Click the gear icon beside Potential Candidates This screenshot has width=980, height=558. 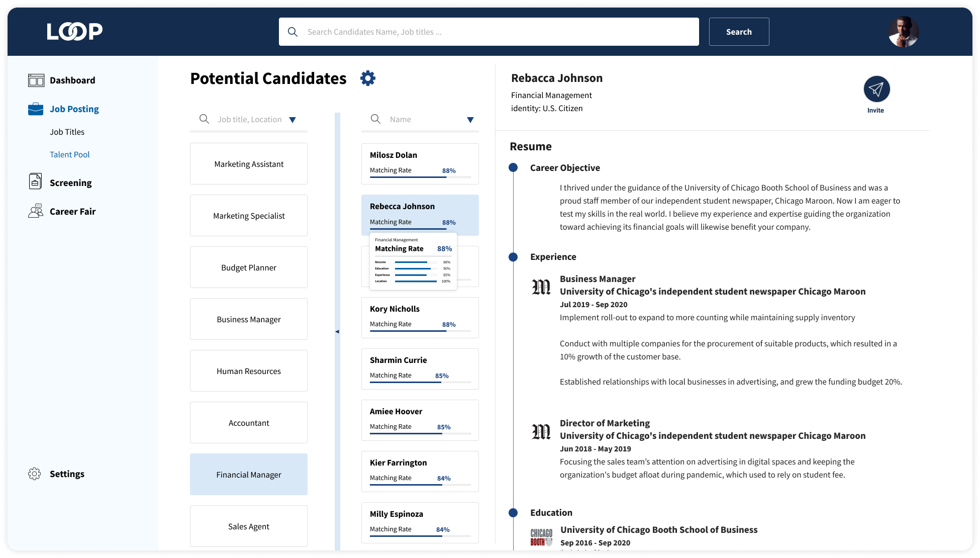tap(368, 78)
